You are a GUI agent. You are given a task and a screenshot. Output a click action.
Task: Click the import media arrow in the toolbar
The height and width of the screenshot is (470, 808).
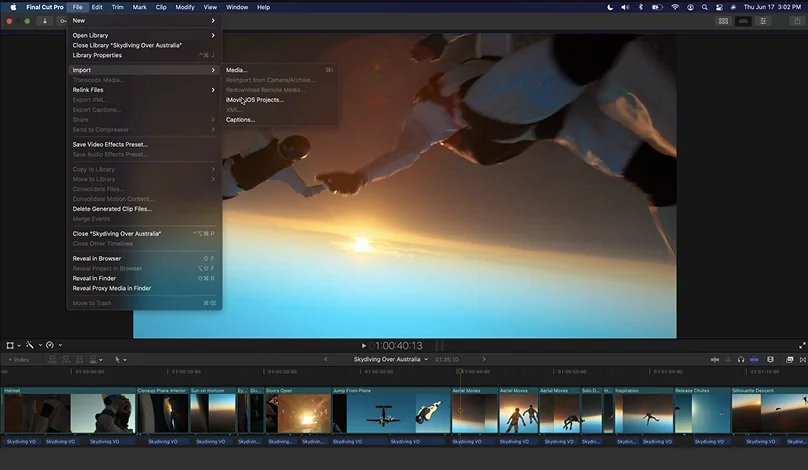(x=45, y=21)
